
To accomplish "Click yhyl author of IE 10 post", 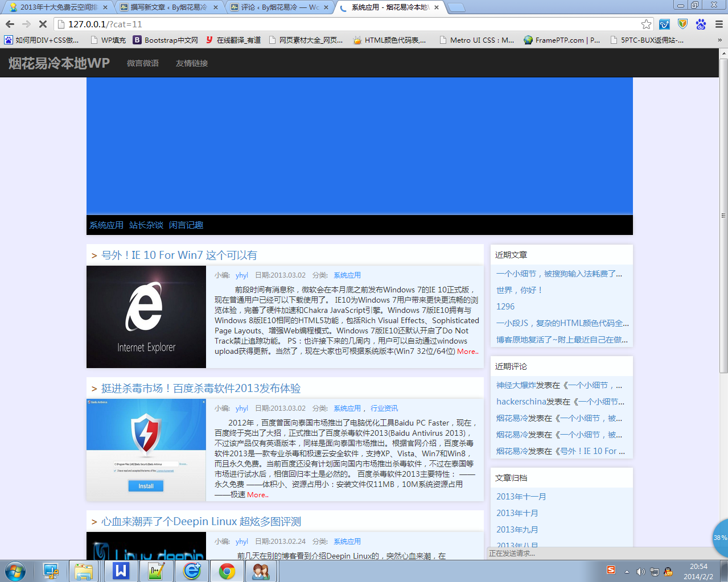I will 242,275.
